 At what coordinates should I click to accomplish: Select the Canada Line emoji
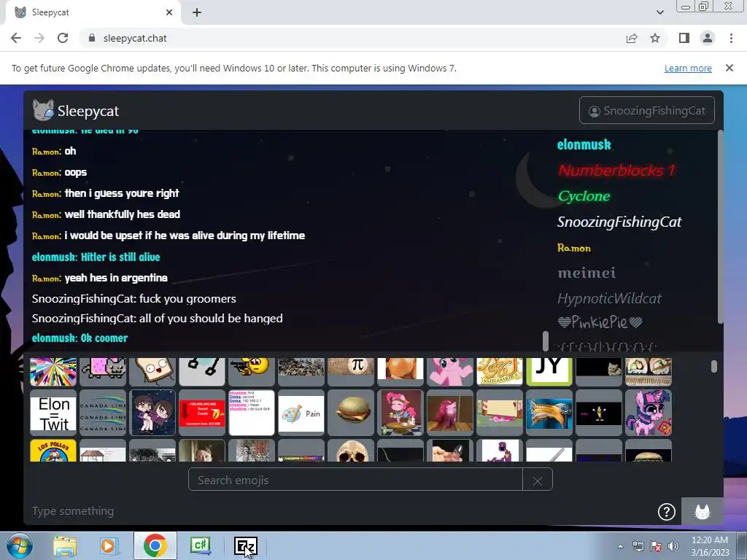pos(103,413)
